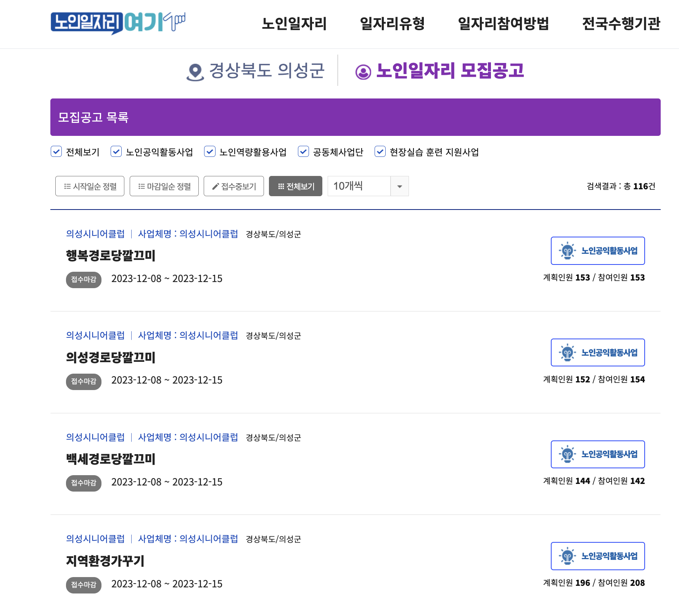Click the purple person icon beside 노인일자리 모집공고
679x616 pixels.
coord(363,72)
